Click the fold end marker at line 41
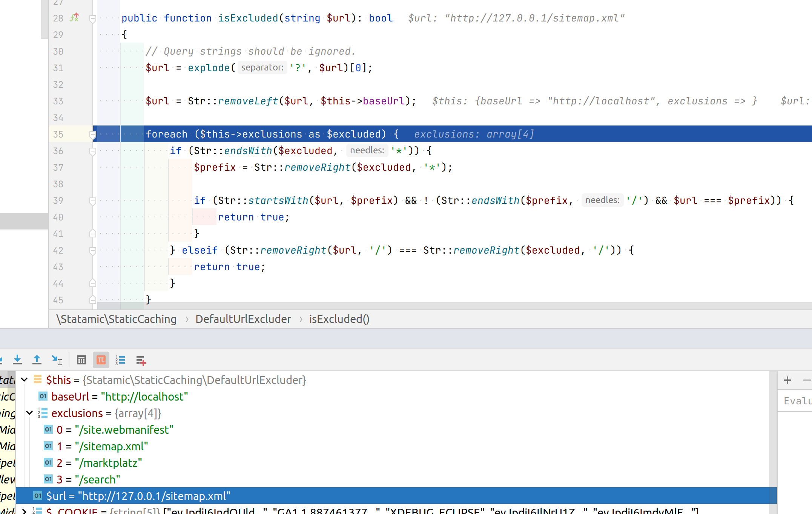The image size is (812, 514). point(93,233)
